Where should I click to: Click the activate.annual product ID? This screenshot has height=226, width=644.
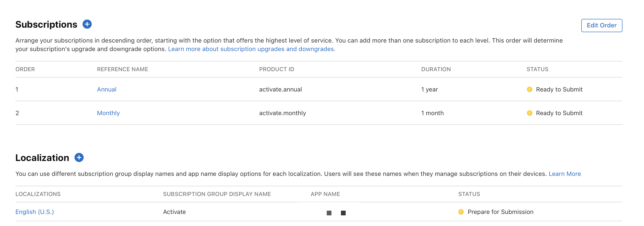pos(280,89)
